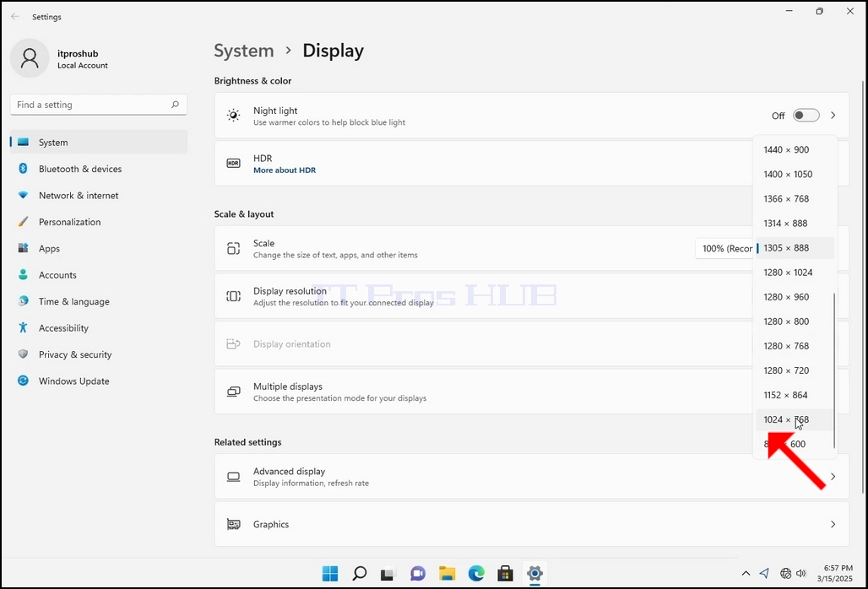Viewport: 868px width, 589px height.
Task: Click the Windows Start button
Action: pyautogui.click(x=330, y=574)
